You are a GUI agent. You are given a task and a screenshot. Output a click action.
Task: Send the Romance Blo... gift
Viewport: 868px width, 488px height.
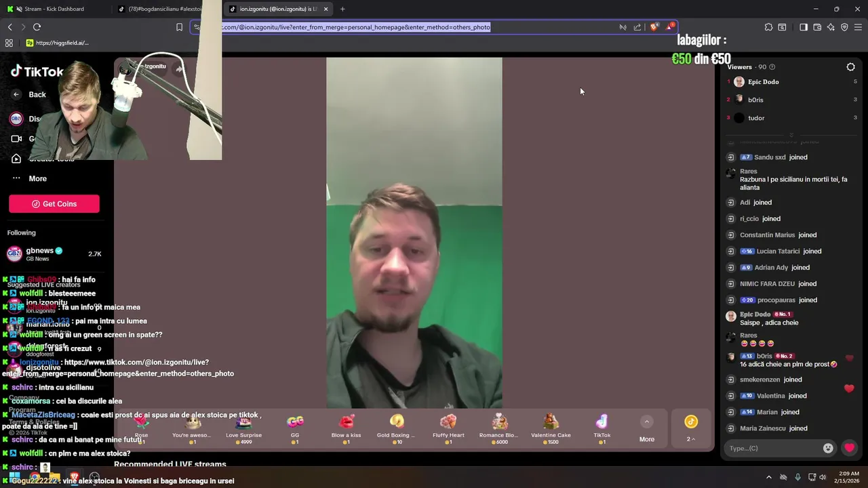pyautogui.click(x=500, y=428)
